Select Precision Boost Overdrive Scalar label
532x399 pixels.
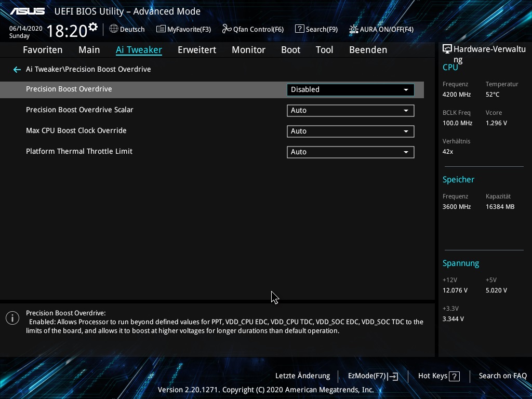pyautogui.click(x=79, y=110)
